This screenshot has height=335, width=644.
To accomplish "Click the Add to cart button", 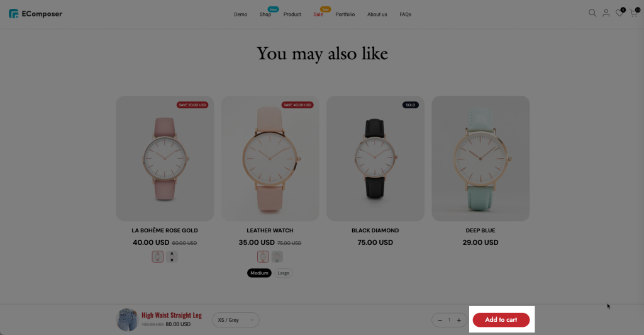I will 501,320.
